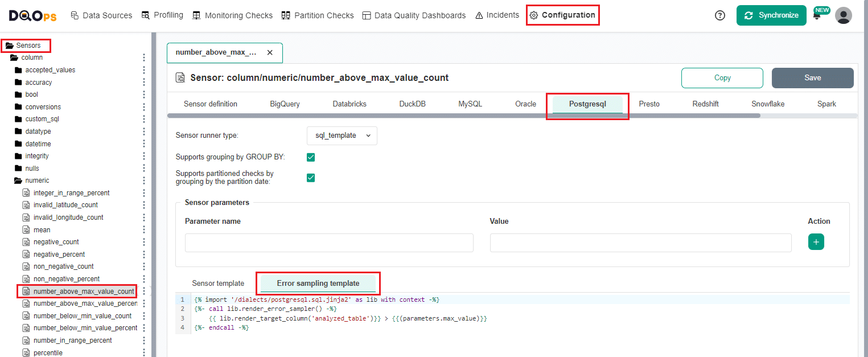
Task: Go to Partition Checks
Action: point(318,15)
